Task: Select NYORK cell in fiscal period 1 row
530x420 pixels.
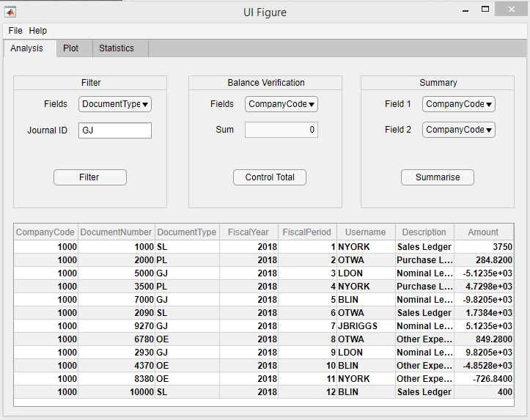Action: pyautogui.click(x=366, y=247)
